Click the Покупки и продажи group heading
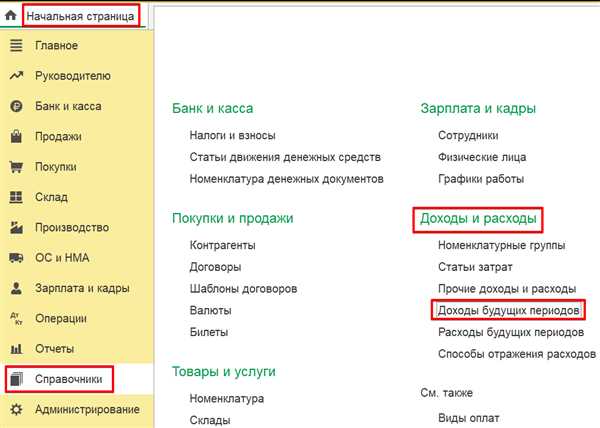The image size is (600, 428). click(233, 218)
